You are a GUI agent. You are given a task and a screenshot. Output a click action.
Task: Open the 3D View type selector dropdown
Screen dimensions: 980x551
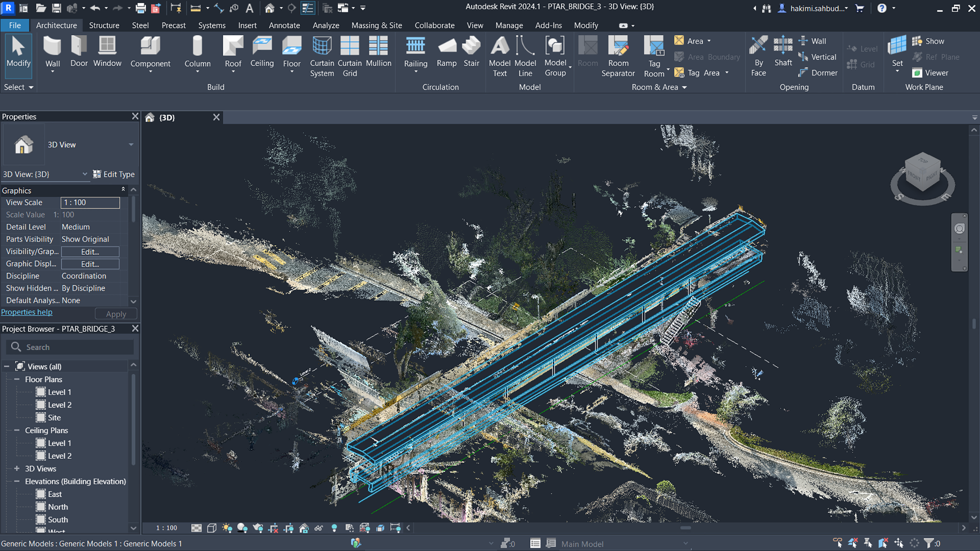pyautogui.click(x=131, y=144)
